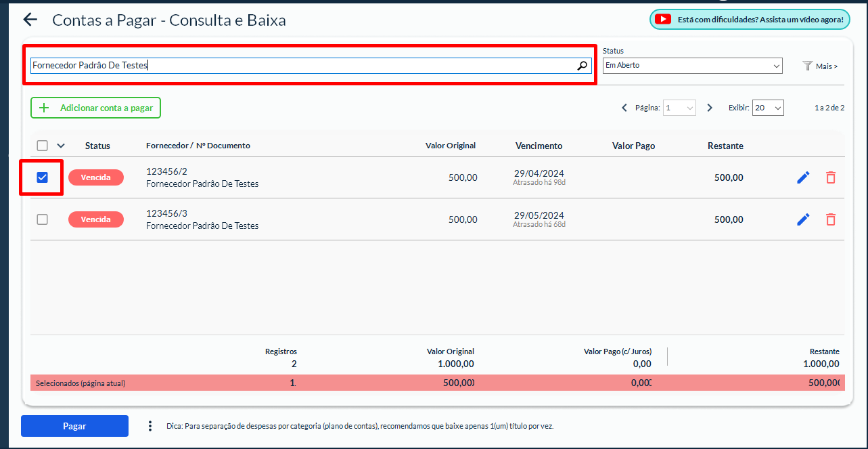Click the back arrow icon
Screen dimensions: 868x449
click(x=30, y=20)
